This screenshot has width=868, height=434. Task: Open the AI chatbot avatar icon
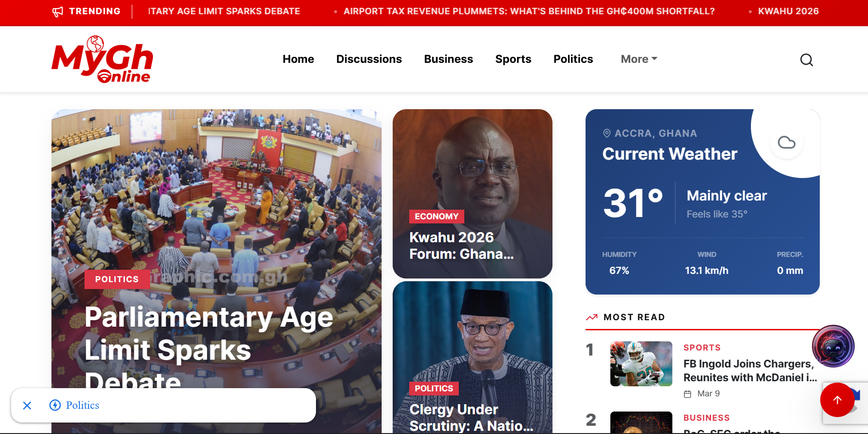(833, 346)
